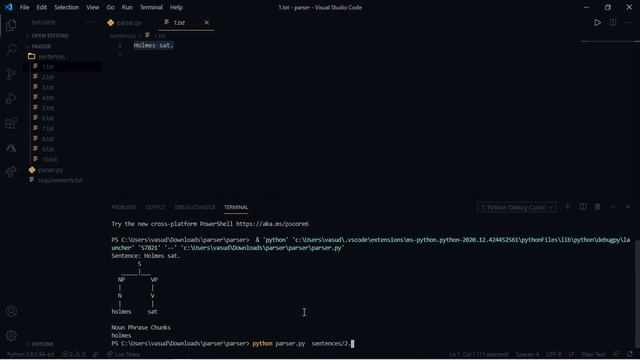Click the Ln, Col cursor position indicator

coord(479,354)
